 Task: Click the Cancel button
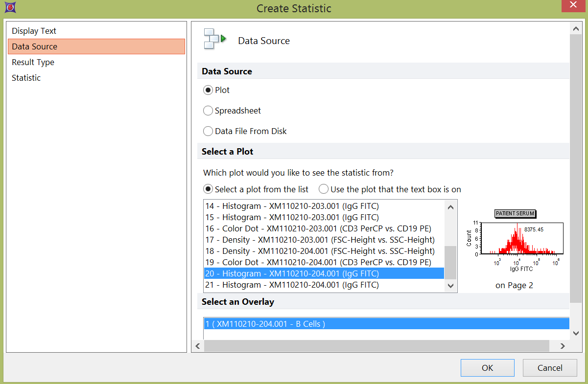[550, 368]
